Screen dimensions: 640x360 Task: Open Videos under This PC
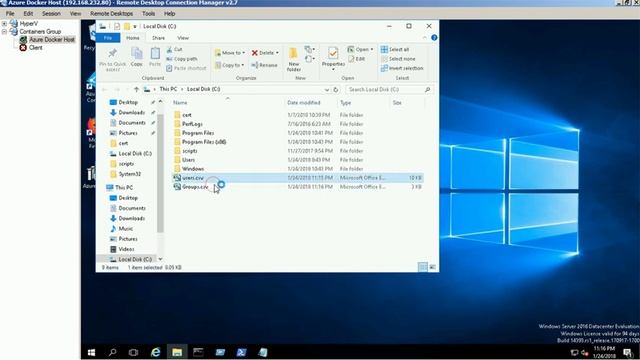(126, 249)
